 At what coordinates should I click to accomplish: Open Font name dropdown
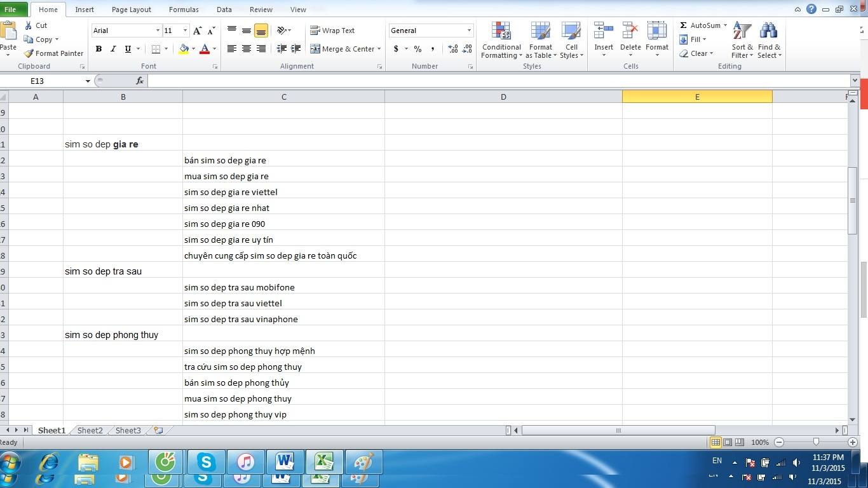pos(158,30)
